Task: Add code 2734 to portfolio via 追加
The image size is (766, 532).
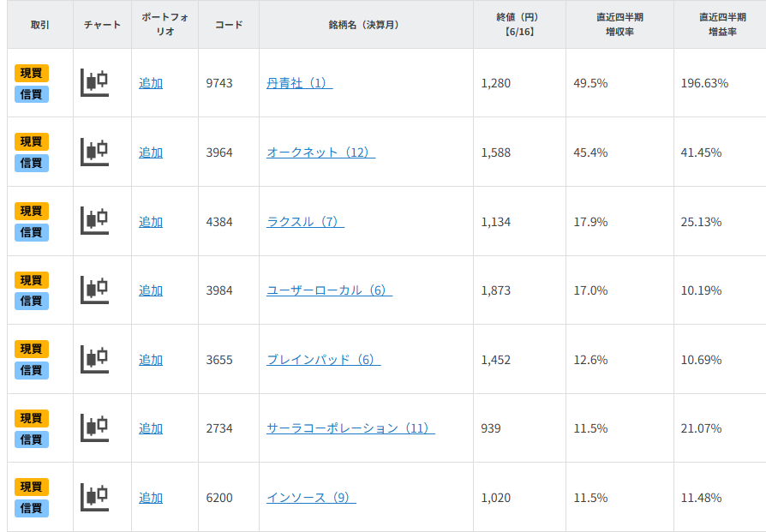Action: click(x=151, y=428)
